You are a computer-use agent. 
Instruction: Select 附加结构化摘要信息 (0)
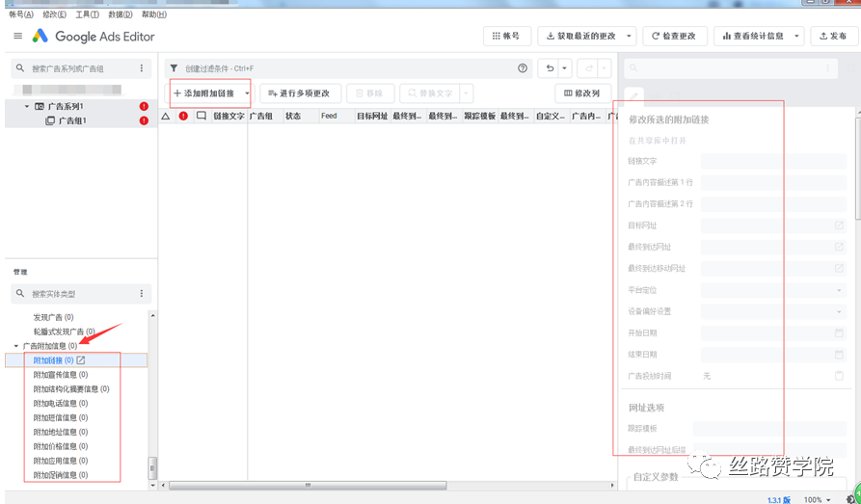tap(71, 389)
